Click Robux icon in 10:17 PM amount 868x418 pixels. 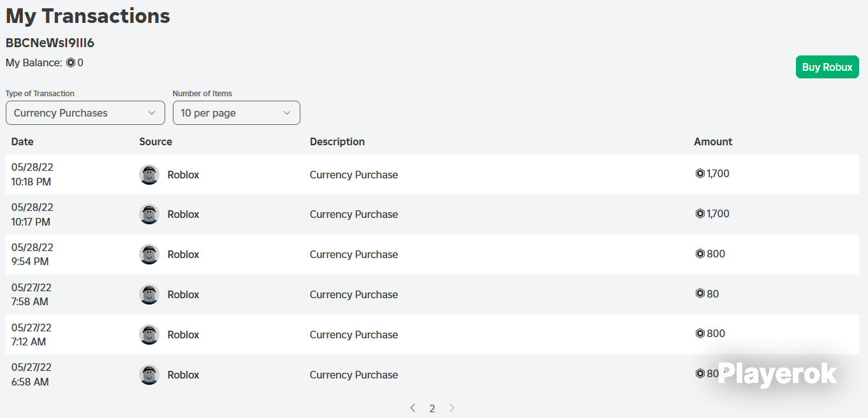click(700, 213)
